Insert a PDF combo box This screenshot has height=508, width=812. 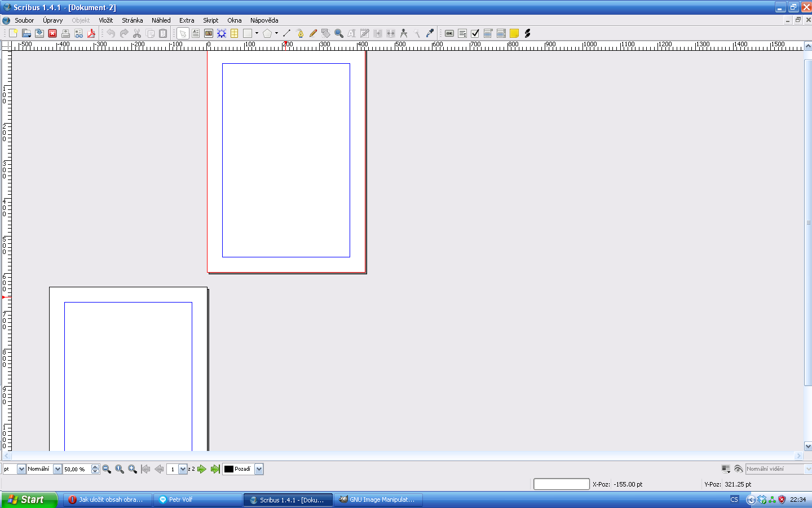[x=488, y=33]
